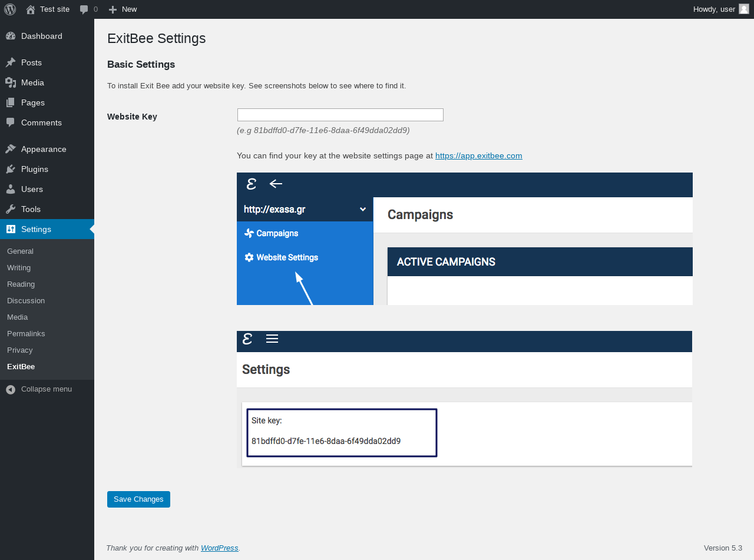Select ExitBee settings submenu
This screenshot has height=560, width=754.
[x=21, y=366]
